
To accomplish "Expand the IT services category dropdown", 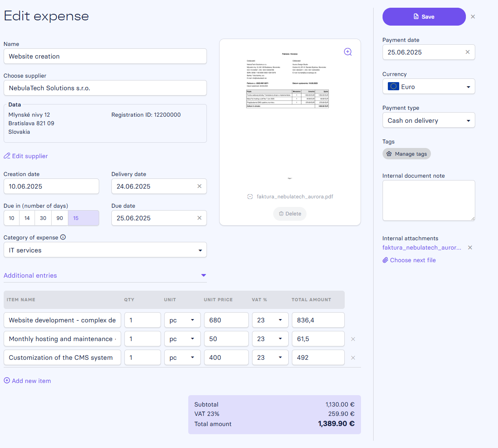I will pos(105,250).
